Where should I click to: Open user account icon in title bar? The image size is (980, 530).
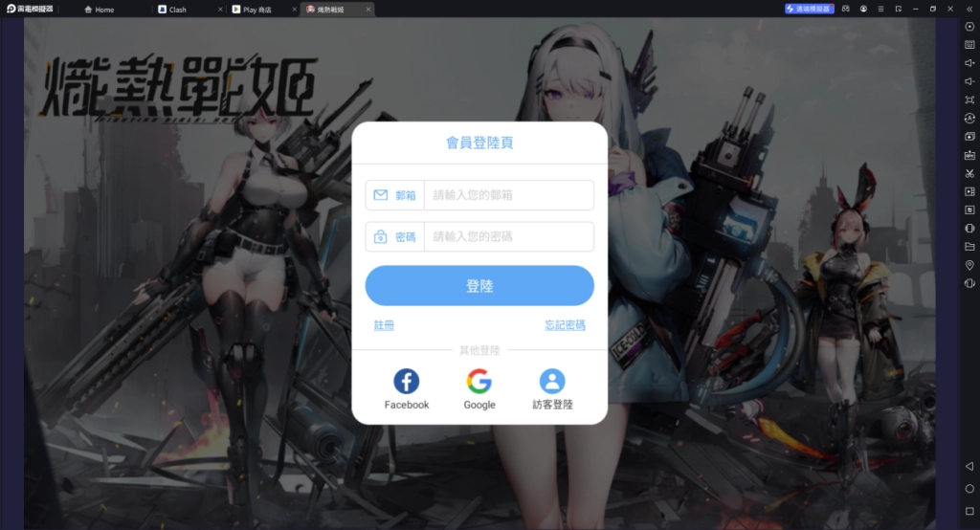click(x=863, y=9)
